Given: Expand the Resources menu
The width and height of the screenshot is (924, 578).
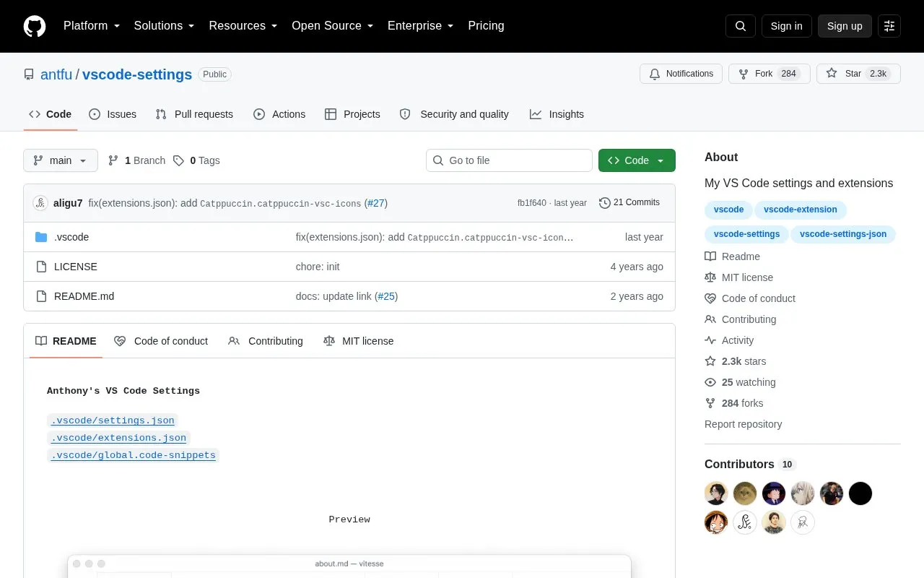Looking at the screenshot, I should pos(243,26).
